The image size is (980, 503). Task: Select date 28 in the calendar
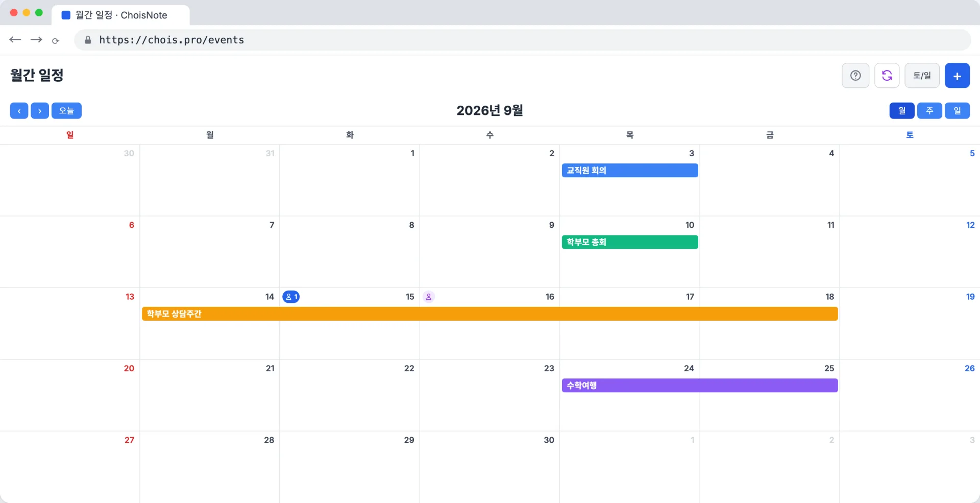pyautogui.click(x=210, y=467)
